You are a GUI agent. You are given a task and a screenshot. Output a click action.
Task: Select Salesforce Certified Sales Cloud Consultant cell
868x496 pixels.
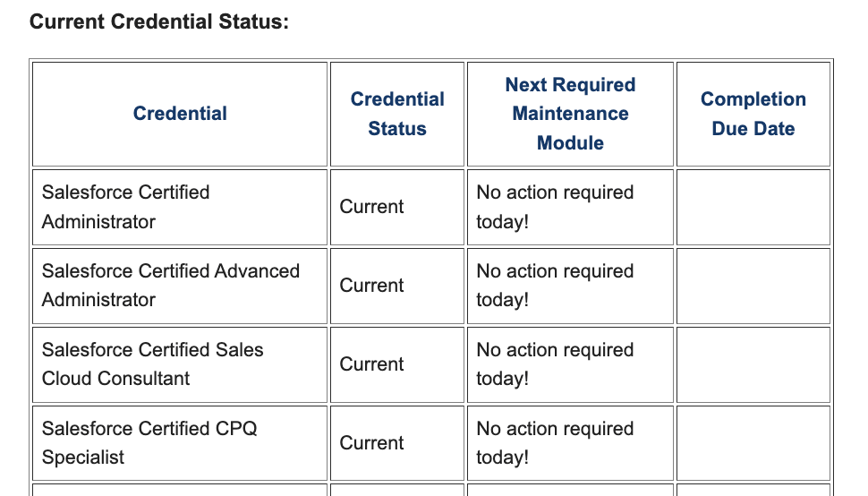(152, 364)
